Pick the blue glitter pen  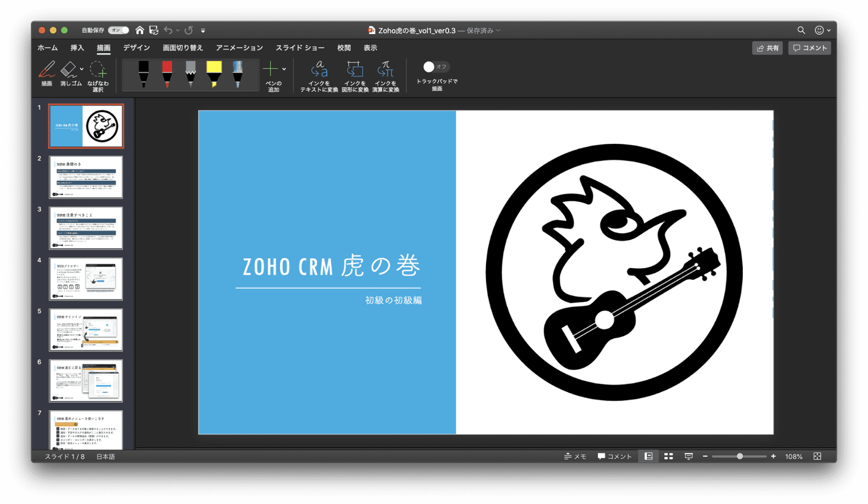coord(238,74)
